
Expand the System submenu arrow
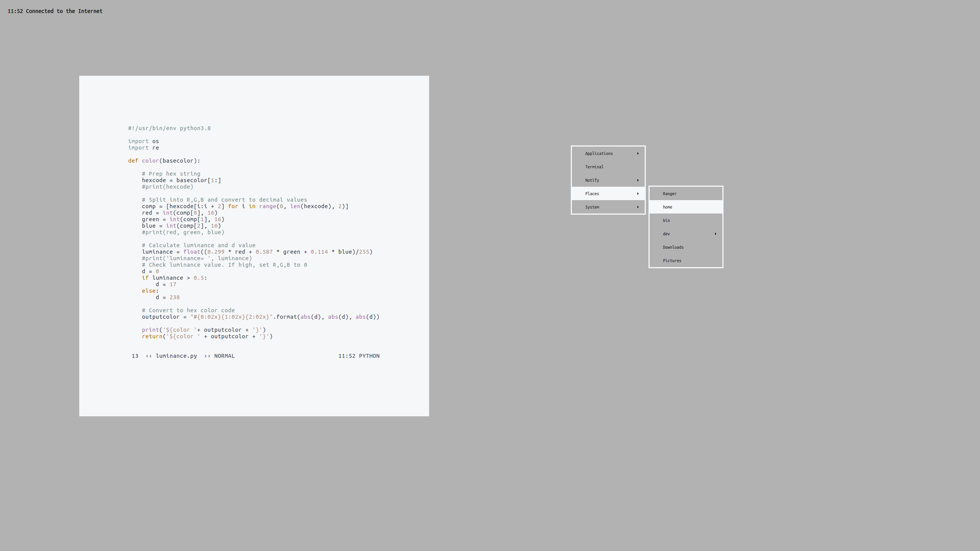[638, 207]
